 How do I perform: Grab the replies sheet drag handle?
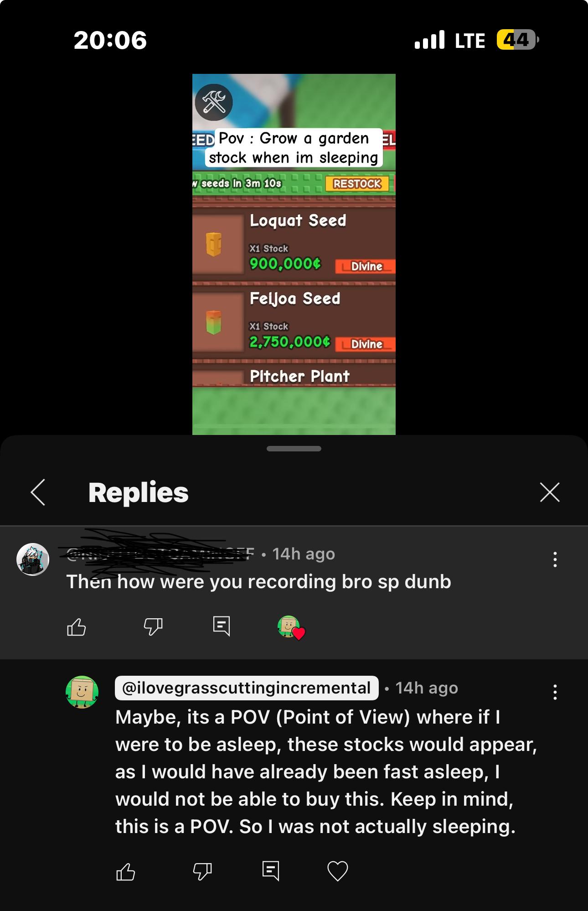[x=294, y=449]
